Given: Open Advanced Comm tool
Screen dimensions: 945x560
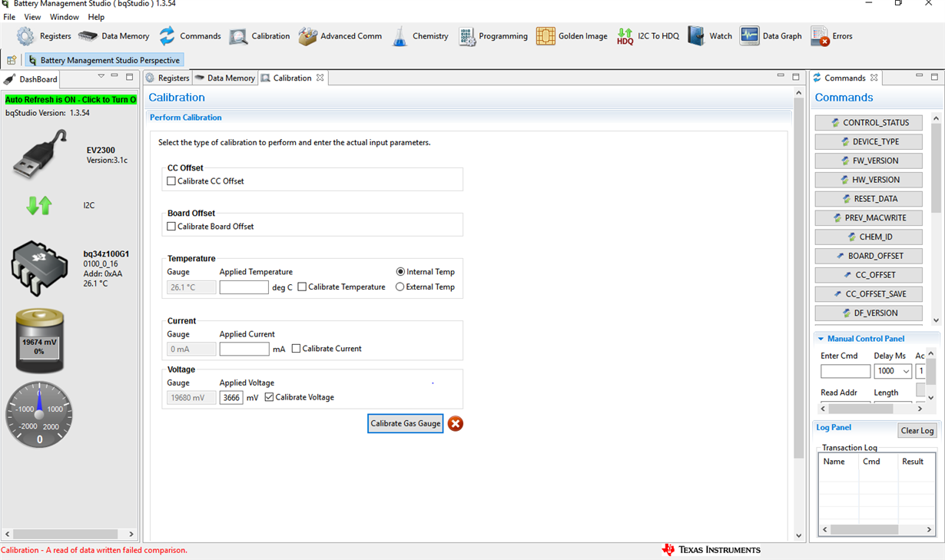Looking at the screenshot, I should (x=340, y=36).
